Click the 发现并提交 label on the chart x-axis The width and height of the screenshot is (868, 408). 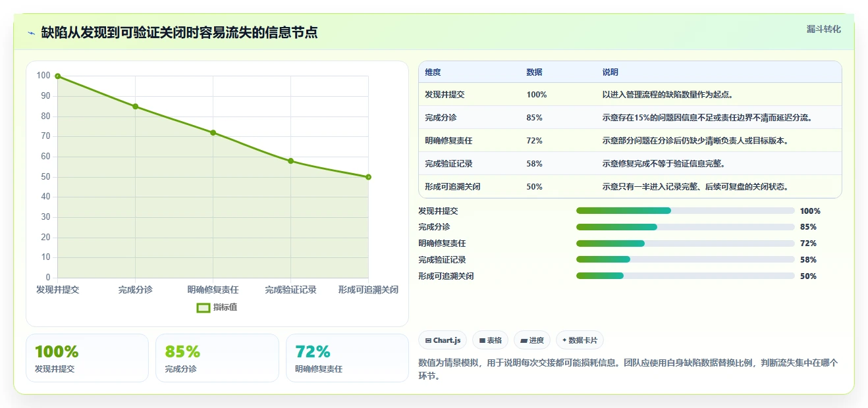[x=58, y=290]
